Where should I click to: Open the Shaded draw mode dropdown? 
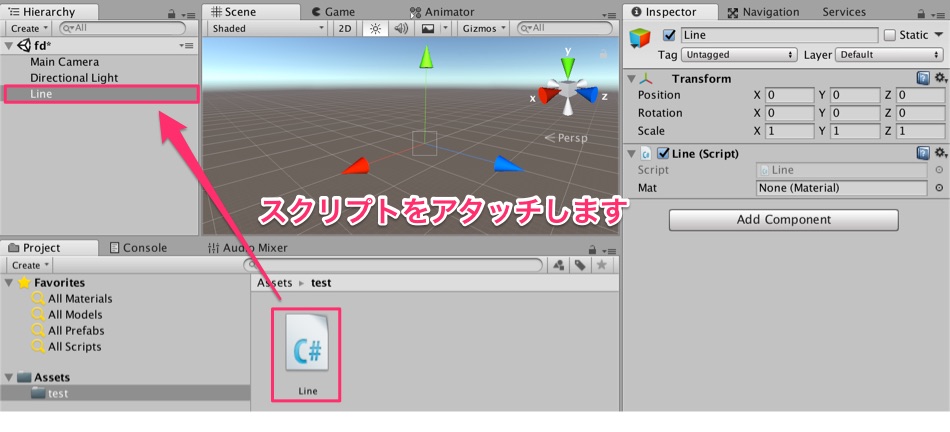pos(267,28)
